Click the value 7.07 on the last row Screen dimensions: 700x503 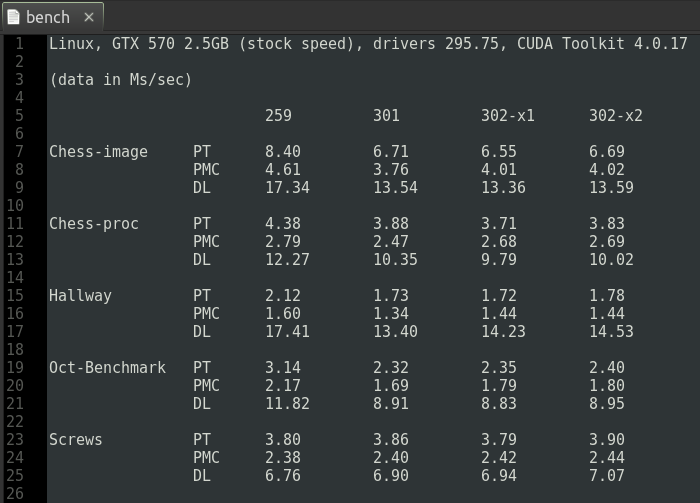(x=606, y=476)
